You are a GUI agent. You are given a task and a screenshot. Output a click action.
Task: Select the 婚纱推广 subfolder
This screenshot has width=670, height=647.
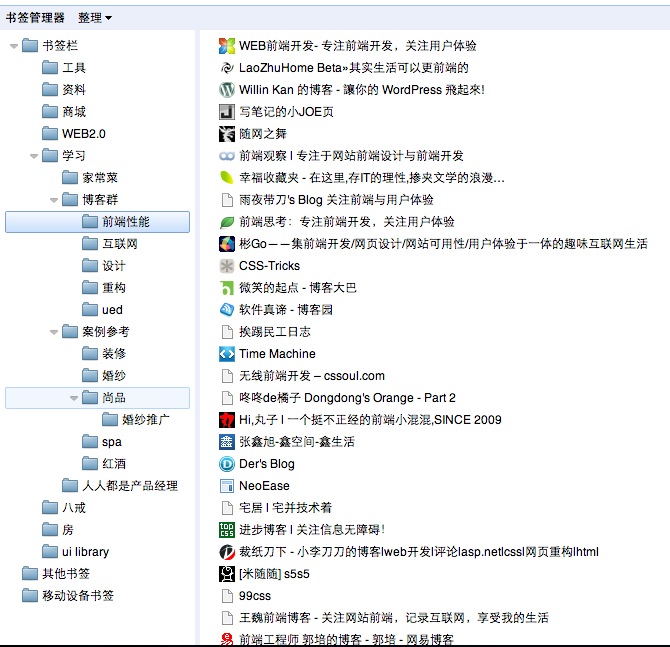coord(136,420)
